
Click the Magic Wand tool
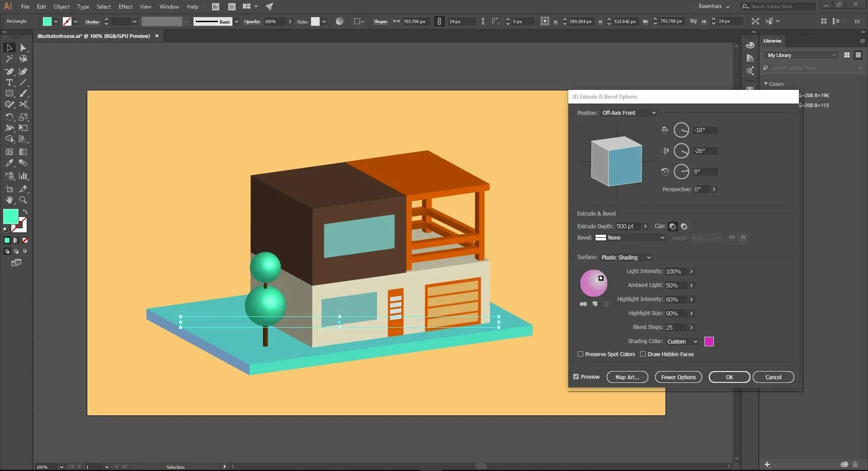pyautogui.click(x=9, y=59)
